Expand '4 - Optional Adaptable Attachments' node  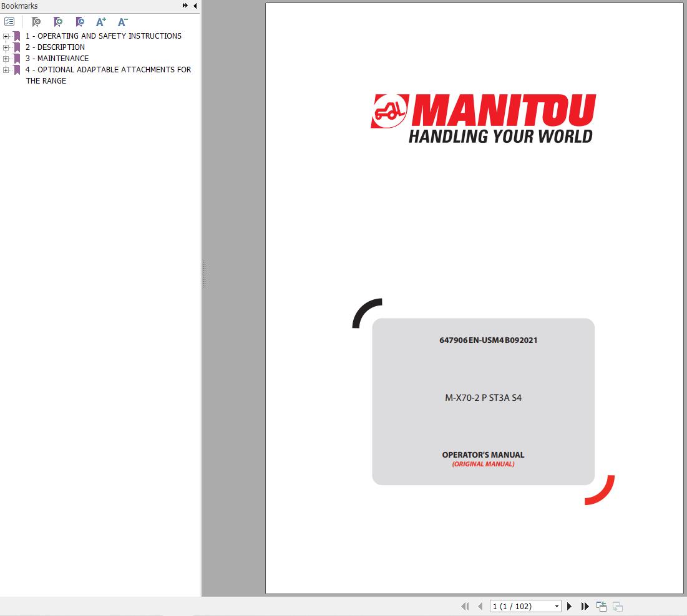6,70
